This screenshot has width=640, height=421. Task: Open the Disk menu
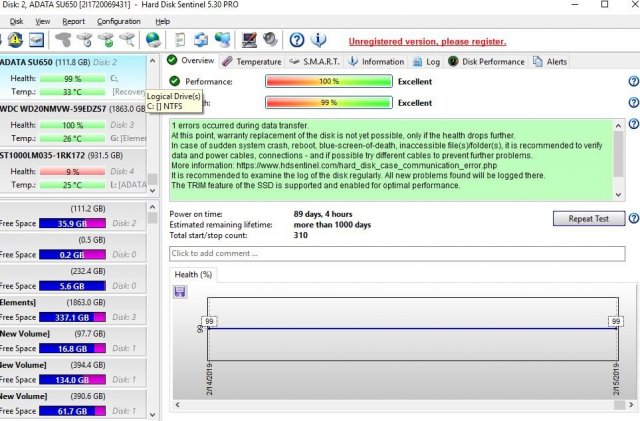pyautogui.click(x=16, y=21)
